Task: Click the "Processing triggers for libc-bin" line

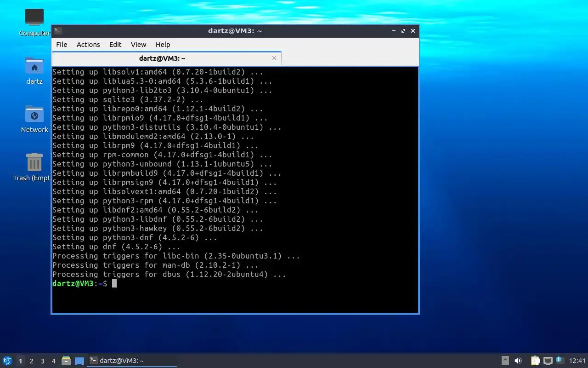Action: 176,256
